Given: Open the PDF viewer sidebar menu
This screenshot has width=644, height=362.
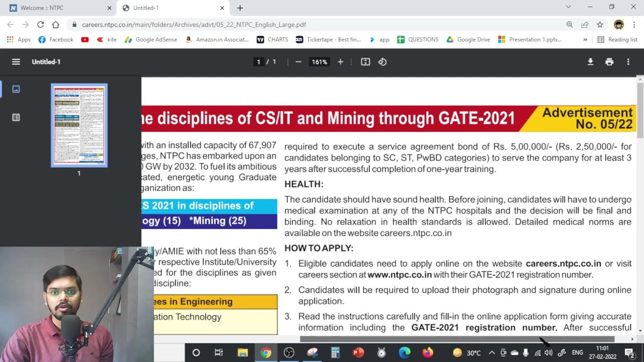Looking at the screenshot, I should 16,62.
